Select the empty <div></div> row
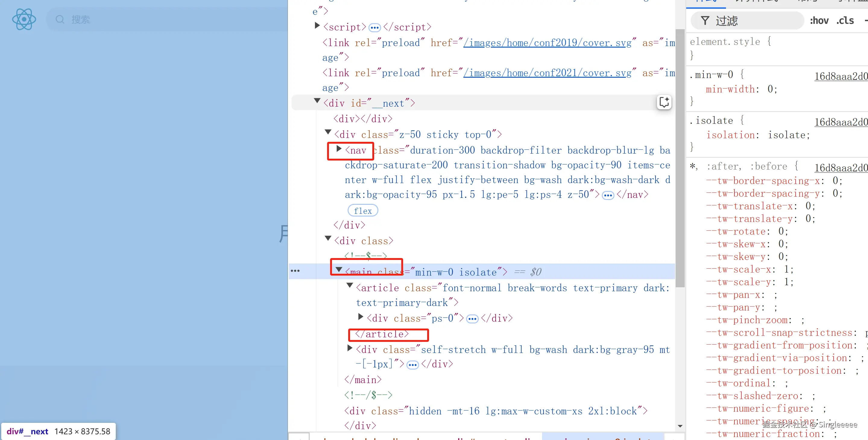 (x=363, y=119)
